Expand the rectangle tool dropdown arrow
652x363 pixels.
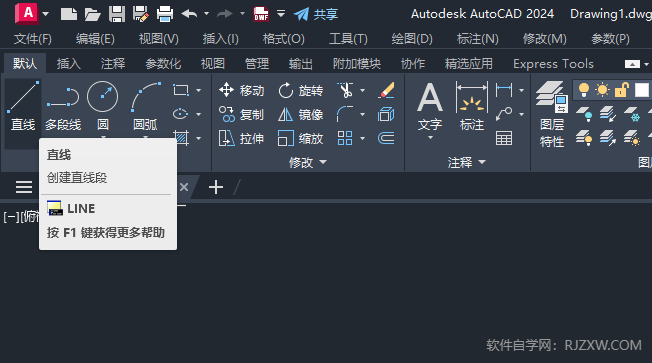pos(198,90)
